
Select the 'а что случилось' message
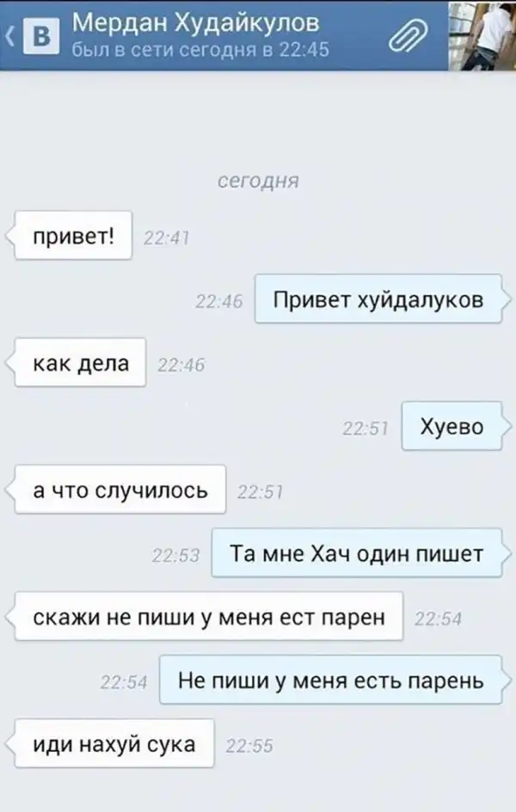coord(120,489)
